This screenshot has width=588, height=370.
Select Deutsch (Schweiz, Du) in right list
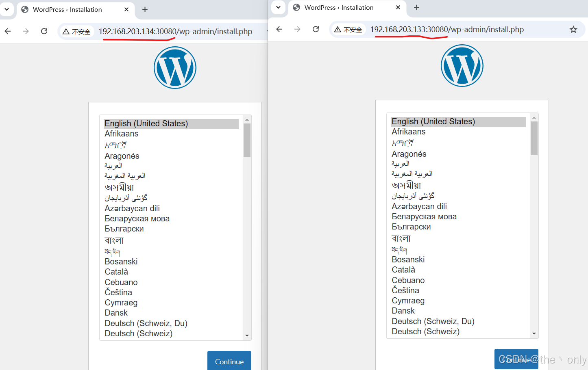pyautogui.click(x=458, y=321)
